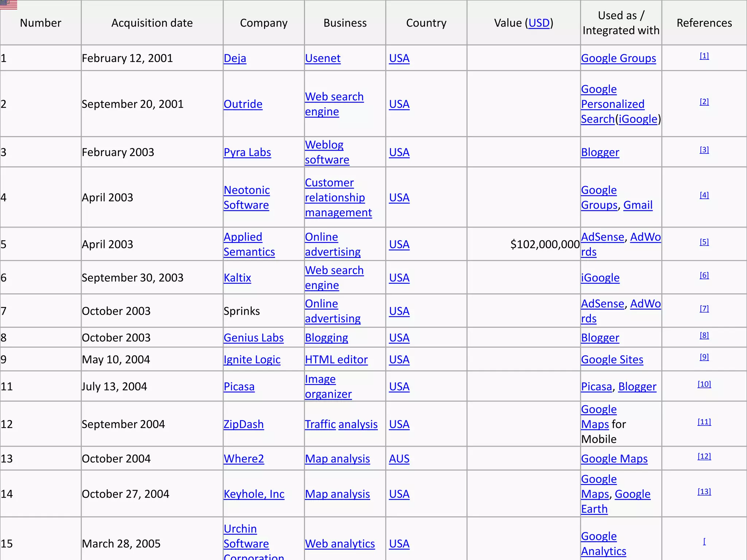Open the Genius Labs link

253,338
